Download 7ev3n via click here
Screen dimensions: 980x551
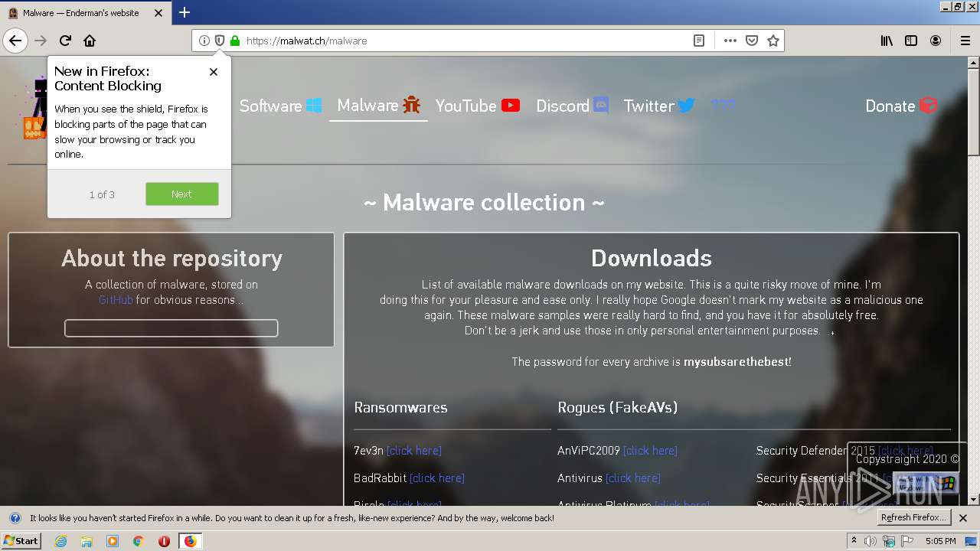click(414, 451)
